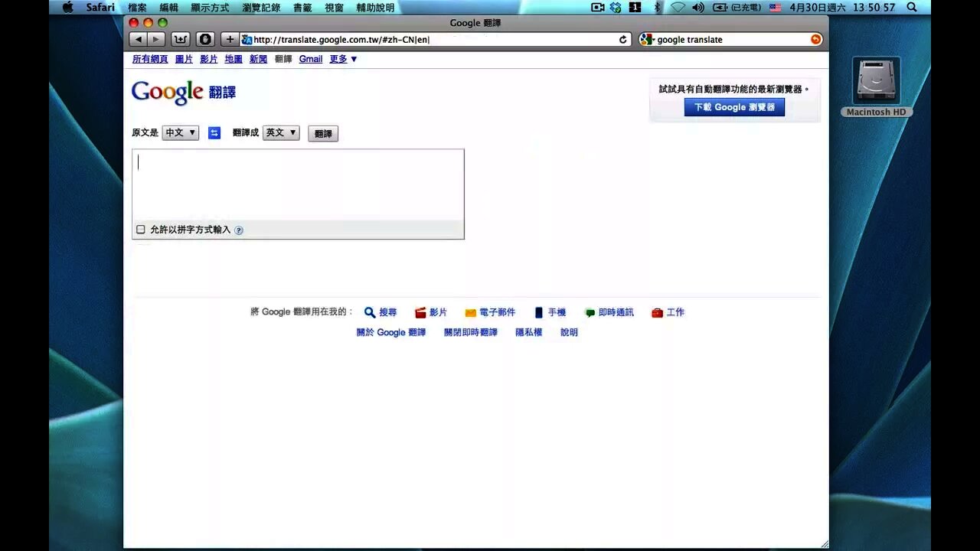Go forward with Safari's forward arrow
The height and width of the screenshot is (551, 980).
coord(156,39)
